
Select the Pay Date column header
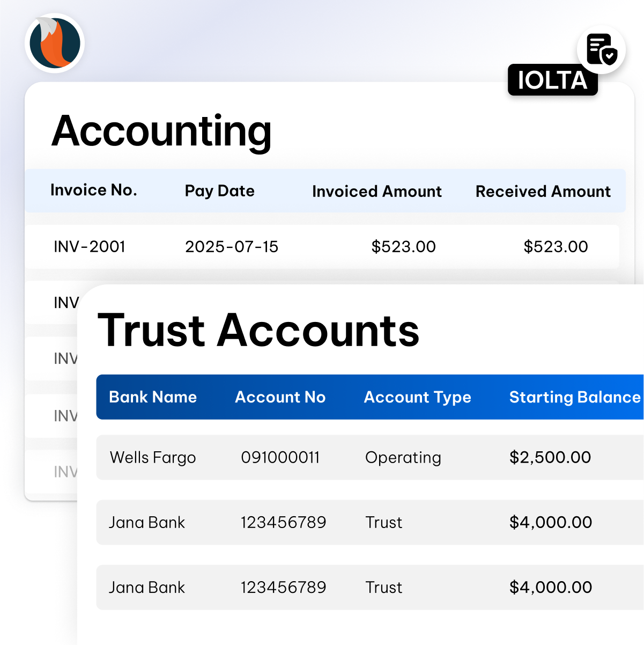tap(219, 191)
